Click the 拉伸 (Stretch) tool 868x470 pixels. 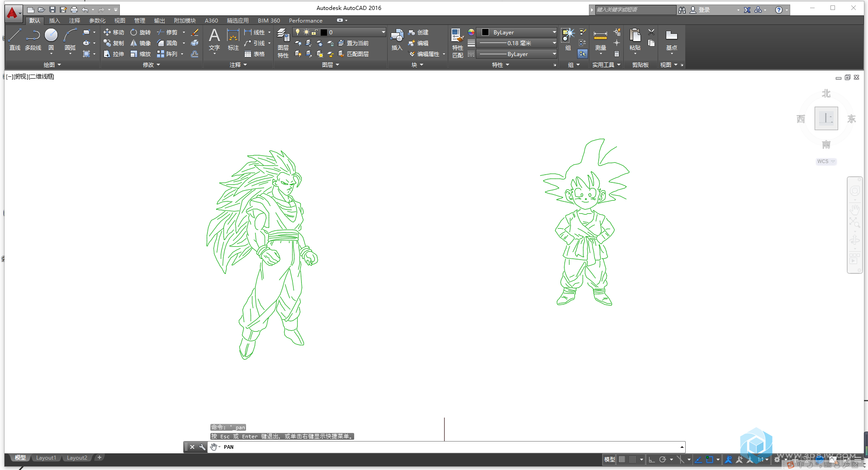(114, 54)
